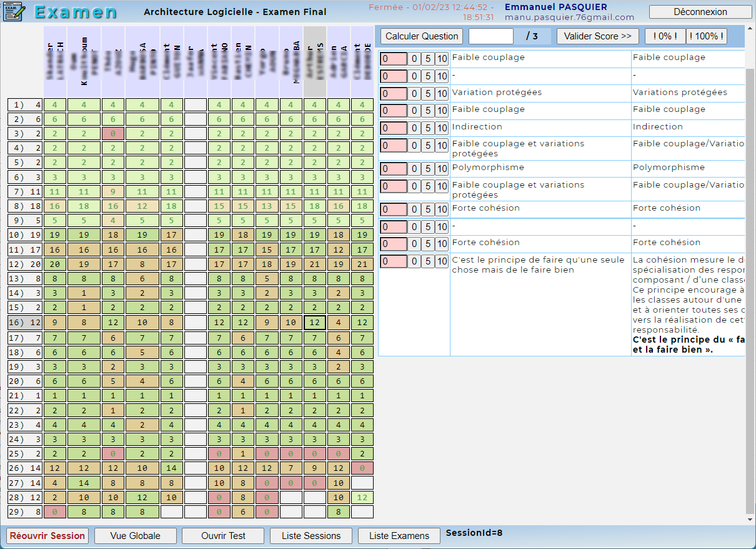The width and height of the screenshot is (756, 549).
Task: Set score 0 for Variation protégées answer
Action: pos(415,94)
